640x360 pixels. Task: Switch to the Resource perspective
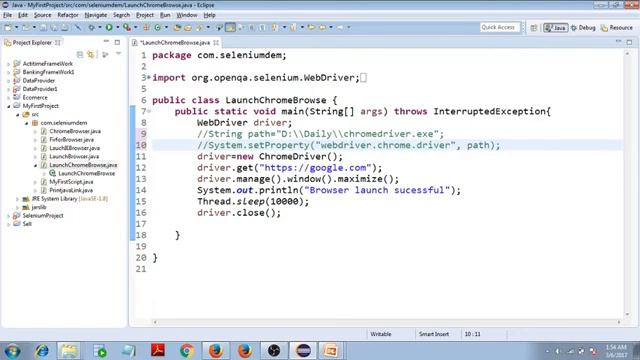[x=616, y=28]
